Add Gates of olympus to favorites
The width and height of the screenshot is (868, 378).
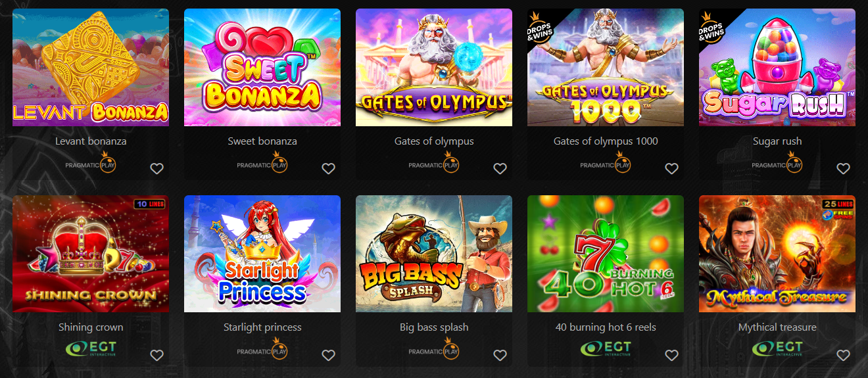(x=500, y=168)
